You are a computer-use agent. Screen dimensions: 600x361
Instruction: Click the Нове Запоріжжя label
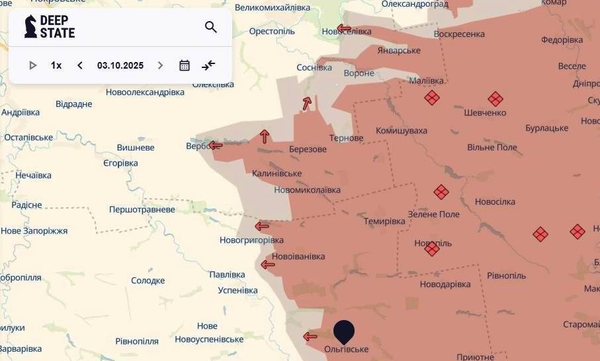click(x=34, y=231)
